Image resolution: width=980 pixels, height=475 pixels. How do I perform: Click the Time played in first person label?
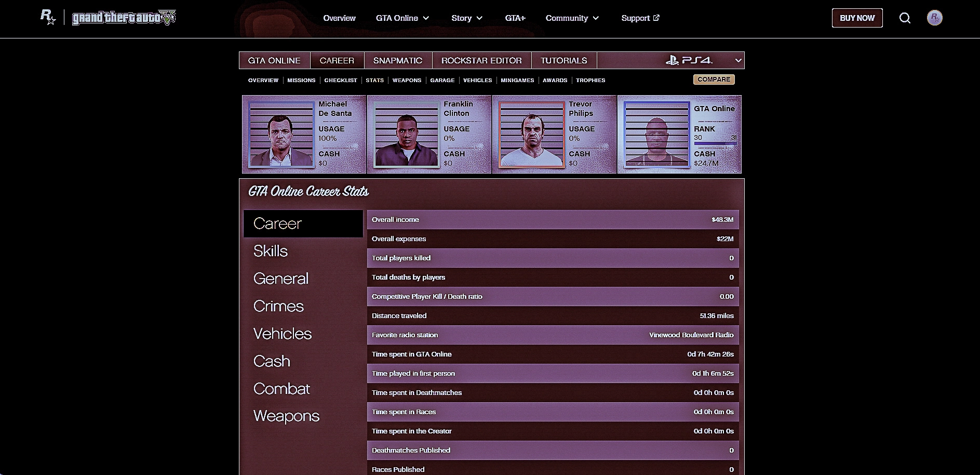click(x=413, y=374)
